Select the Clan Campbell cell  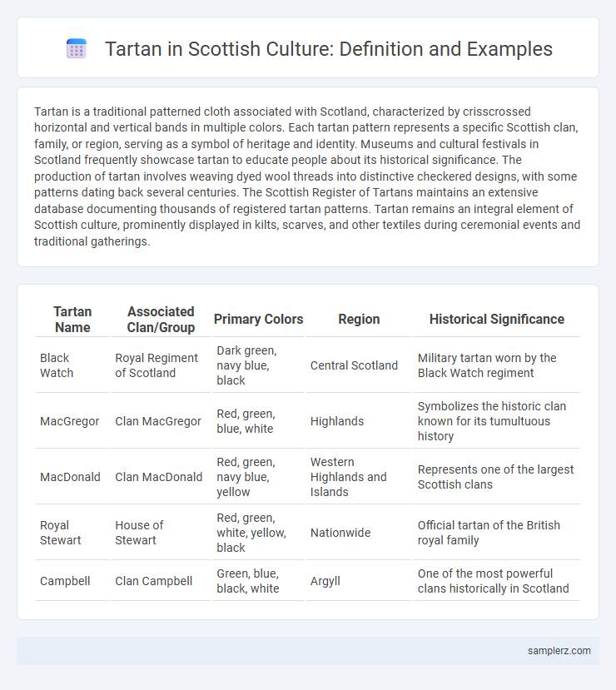[x=161, y=581]
